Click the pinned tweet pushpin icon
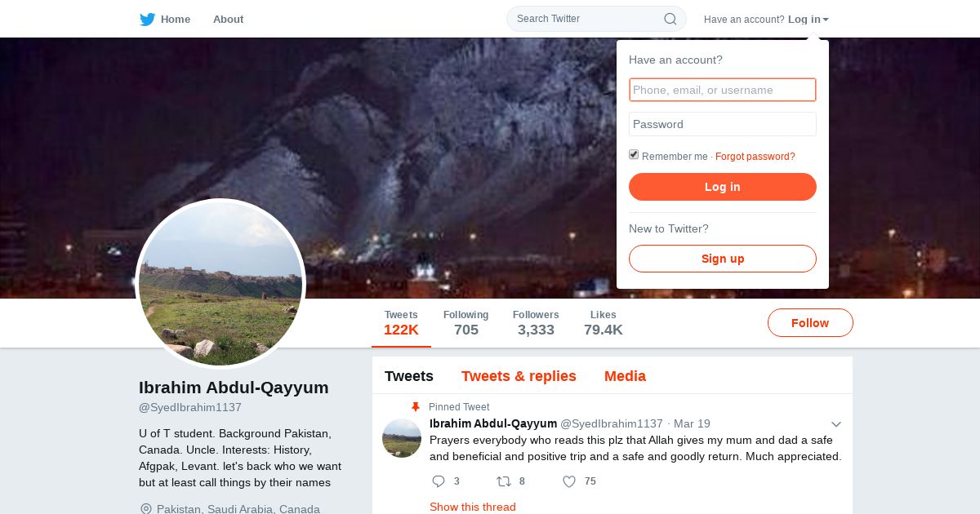 click(416, 407)
